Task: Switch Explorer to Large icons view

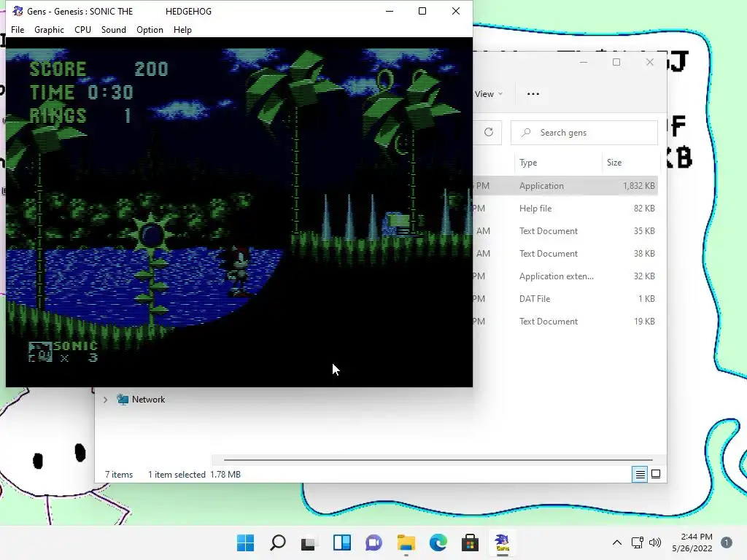Action: point(656,474)
